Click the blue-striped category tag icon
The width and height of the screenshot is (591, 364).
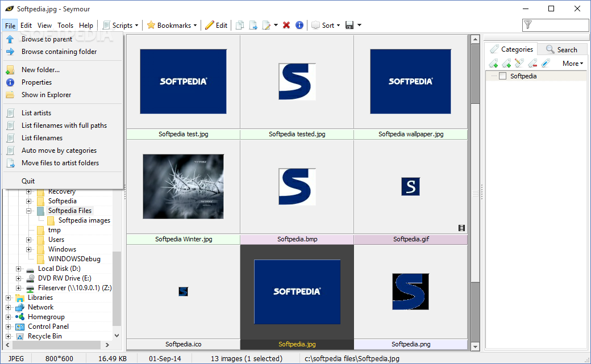[546, 63]
